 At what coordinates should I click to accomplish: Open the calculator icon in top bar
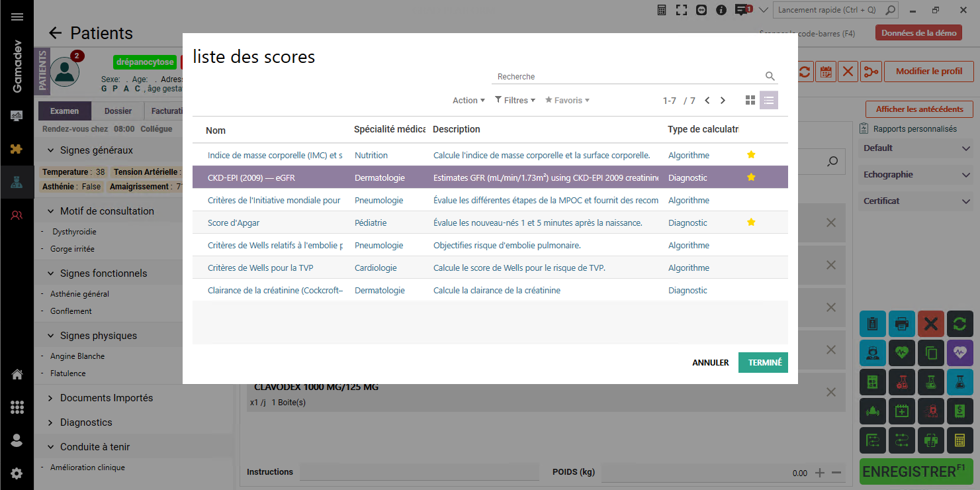click(662, 10)
